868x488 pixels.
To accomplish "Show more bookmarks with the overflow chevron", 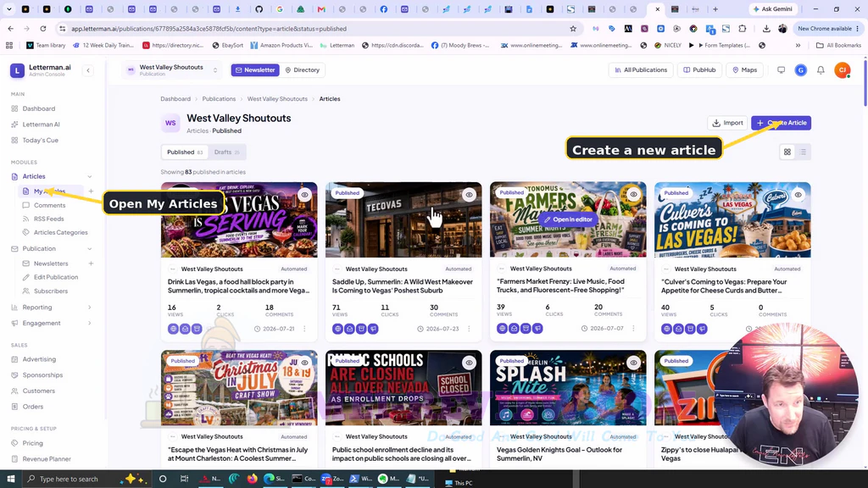I will tap(798, 46).
